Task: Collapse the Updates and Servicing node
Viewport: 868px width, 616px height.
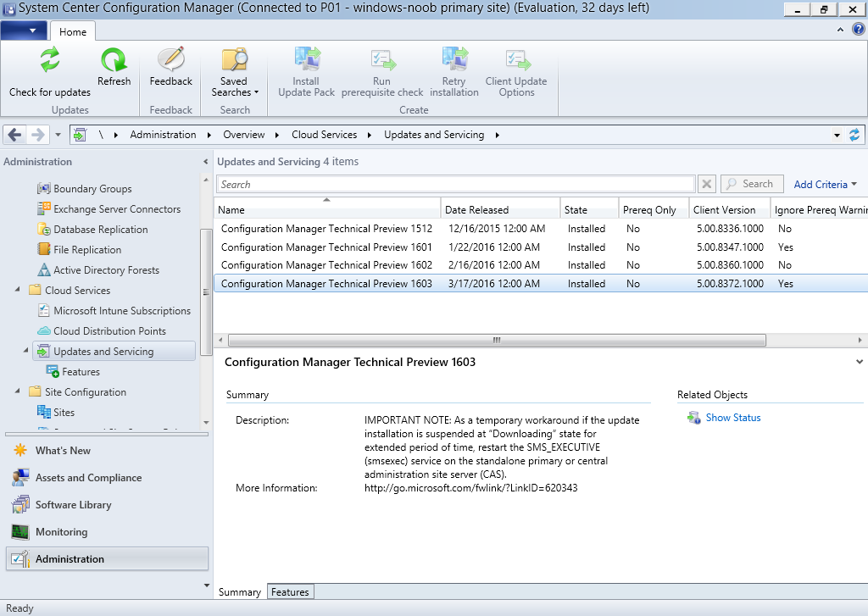Action: (25, 350)
